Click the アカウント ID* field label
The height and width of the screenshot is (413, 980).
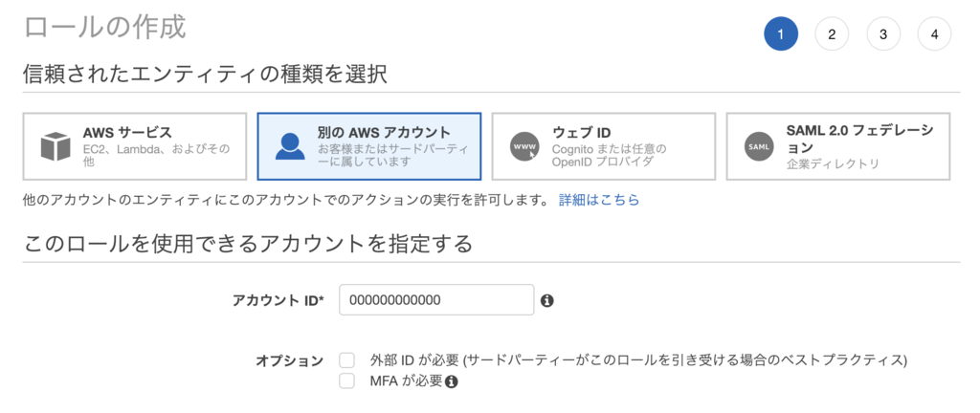[278, 300]
